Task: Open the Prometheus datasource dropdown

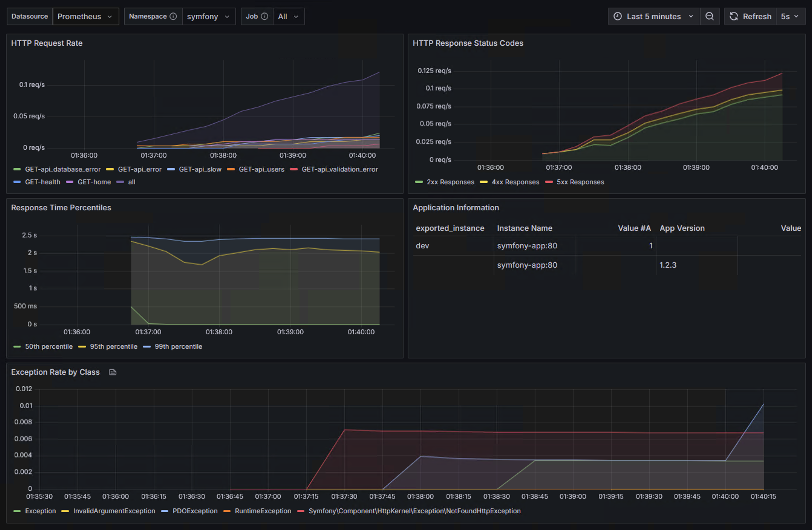Action: pyautogui.click(x=85, y=16)
